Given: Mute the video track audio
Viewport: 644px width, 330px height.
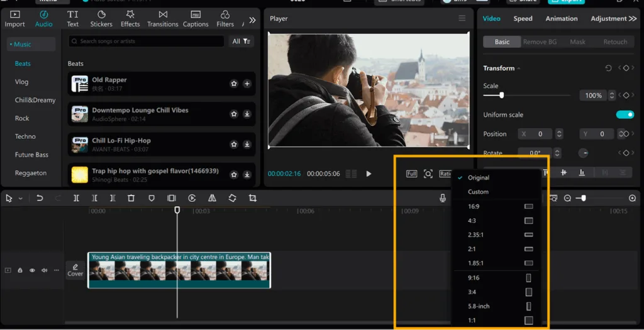Looking at the screenshot, I should (45, 270).
